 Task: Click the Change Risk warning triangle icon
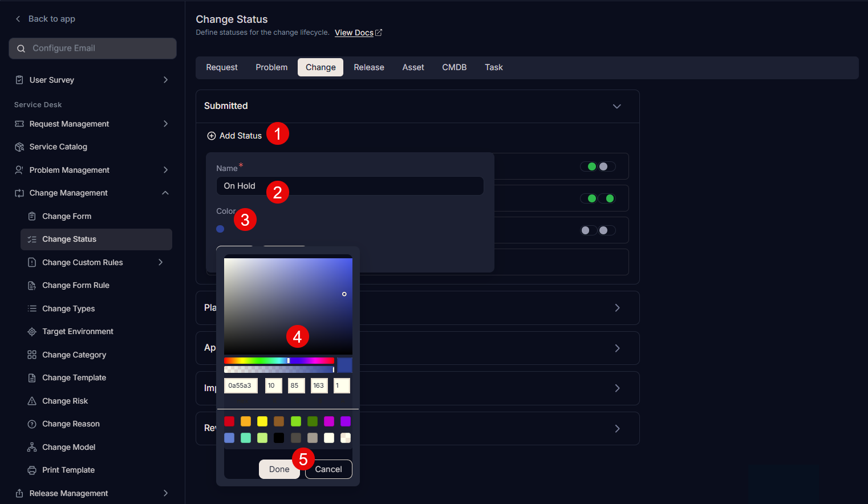click(32, 401)
